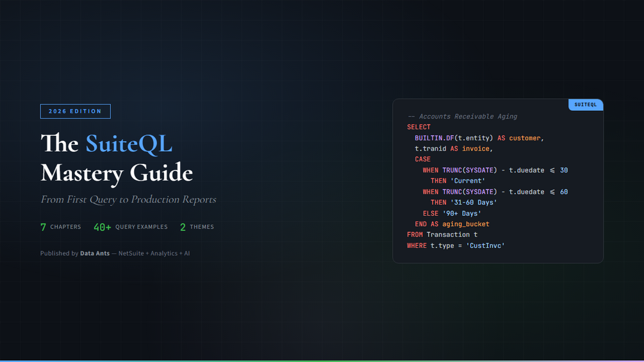Click the comment '-- Accounts Receivable Aging'

(463, 117)
